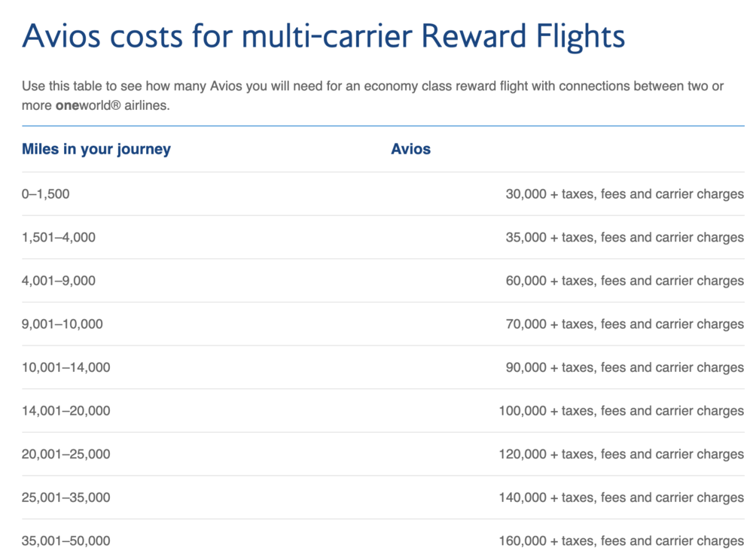The width and height of the screenshot is (753, 560).
Task: Click the 70,000 Avios cost cell
Action: point(624,324)
